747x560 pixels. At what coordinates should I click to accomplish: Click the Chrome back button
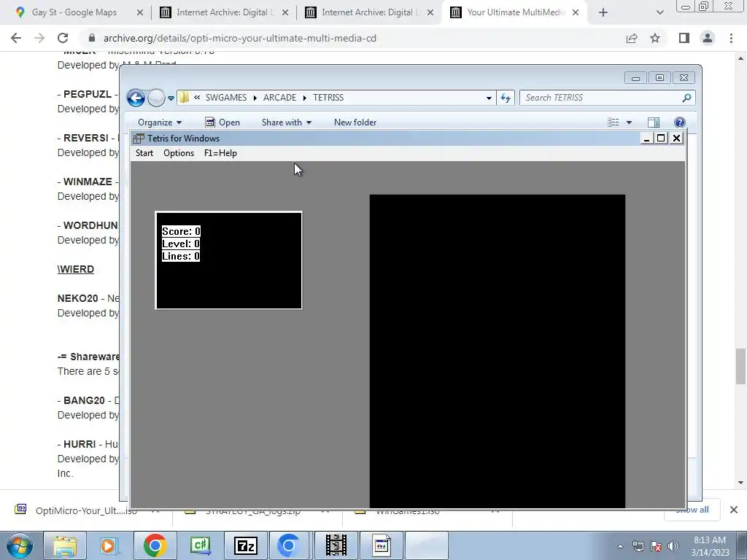(x=16, y=38)
